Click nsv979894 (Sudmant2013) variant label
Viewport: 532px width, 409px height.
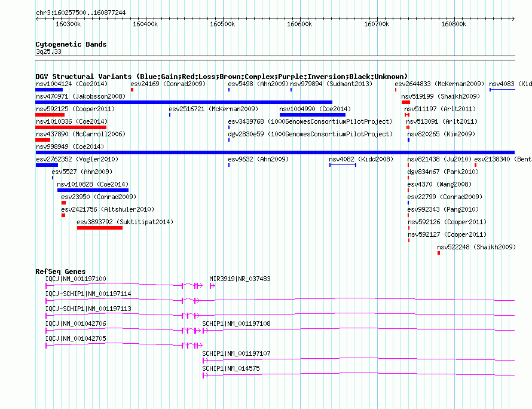tap(331, 84)
